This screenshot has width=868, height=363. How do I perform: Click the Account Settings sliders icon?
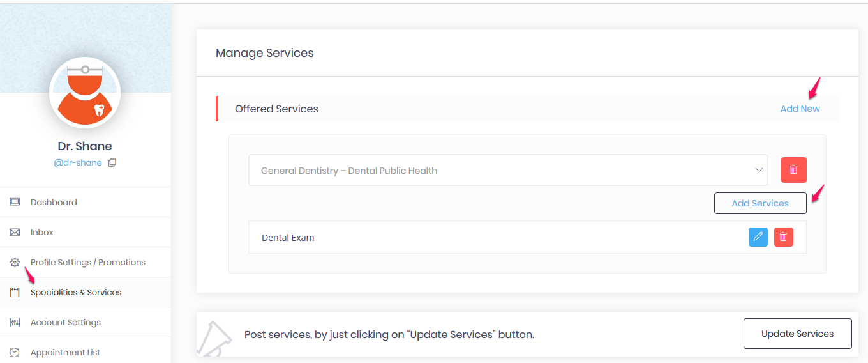(x=15, y=322)
